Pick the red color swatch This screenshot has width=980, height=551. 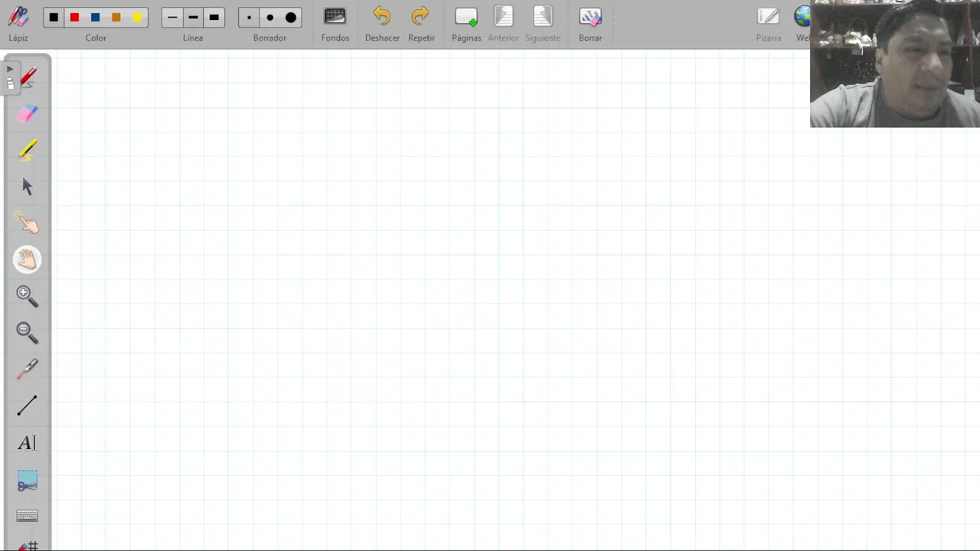click(x=74, y=18)
